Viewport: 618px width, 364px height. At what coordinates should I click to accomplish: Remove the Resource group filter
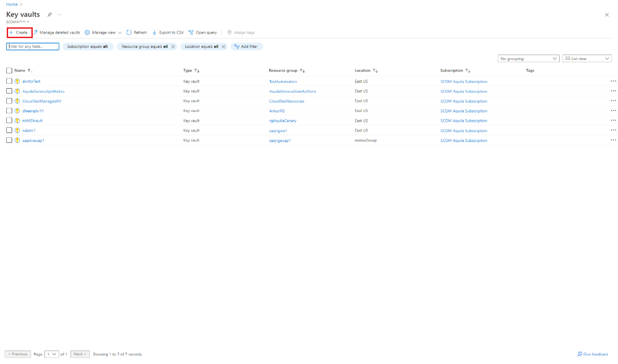(x=173, y=47)
